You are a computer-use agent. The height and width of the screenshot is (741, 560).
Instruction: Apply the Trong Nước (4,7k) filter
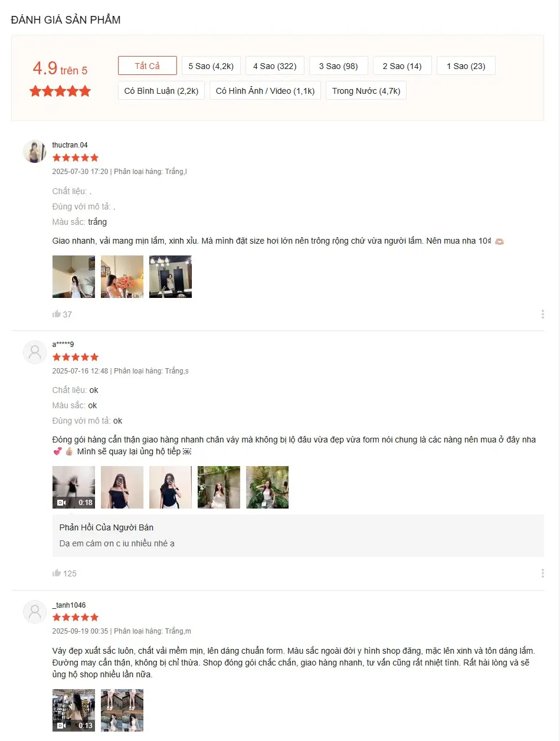pyautogui.click(x=366, y=90)
